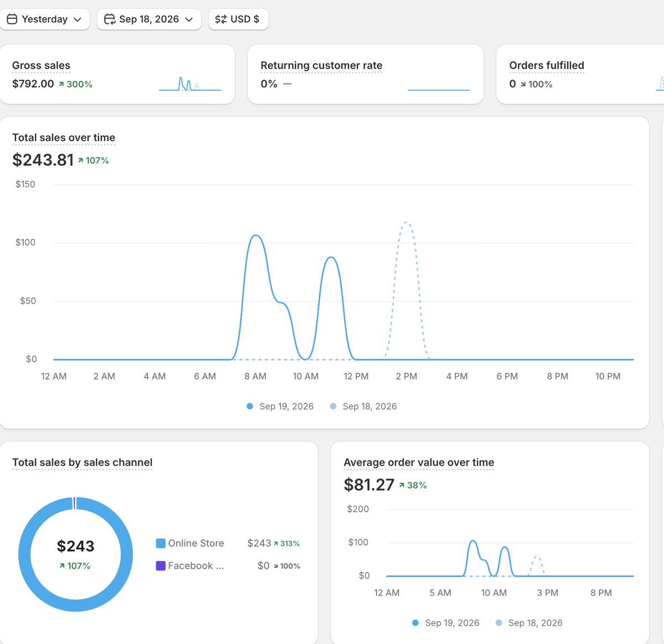Click the 38% average order value increase

click(413, 485)
